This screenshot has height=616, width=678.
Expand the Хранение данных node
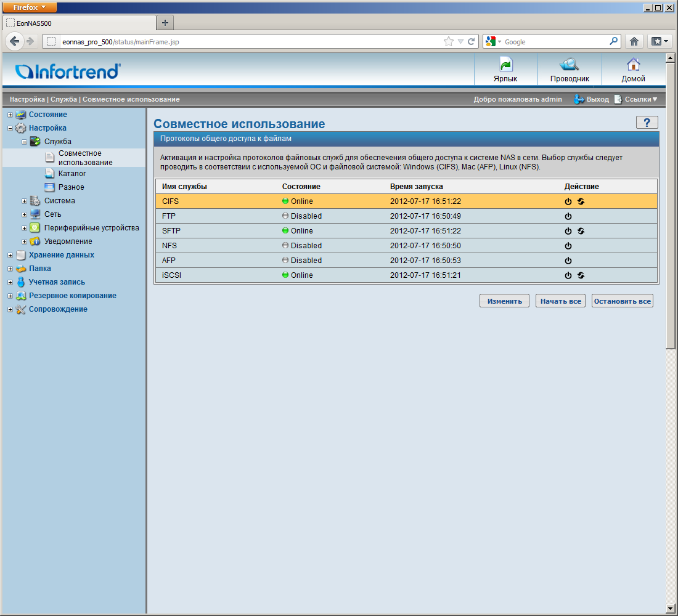tap(10, 256)
